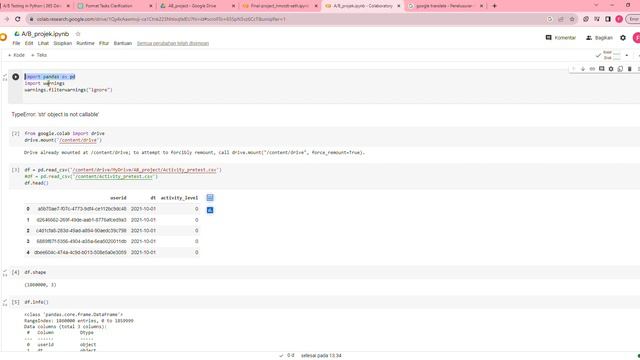The width and height of the screenshot is (640, 360).
Task: Move cell down arrow in cell toolbar
Action: 583,69
